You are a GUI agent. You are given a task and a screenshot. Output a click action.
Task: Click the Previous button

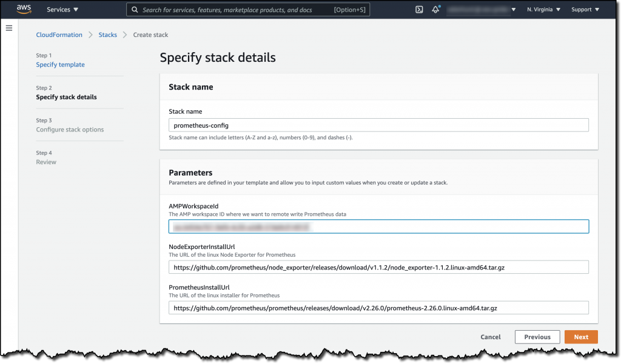pos(537,337)
